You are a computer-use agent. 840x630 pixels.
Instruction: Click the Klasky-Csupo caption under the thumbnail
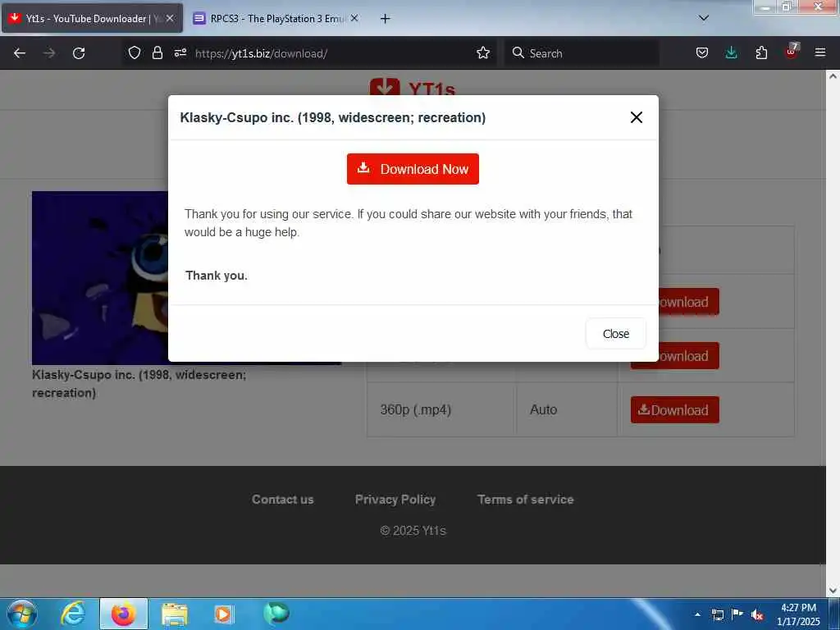coord(139,384)
